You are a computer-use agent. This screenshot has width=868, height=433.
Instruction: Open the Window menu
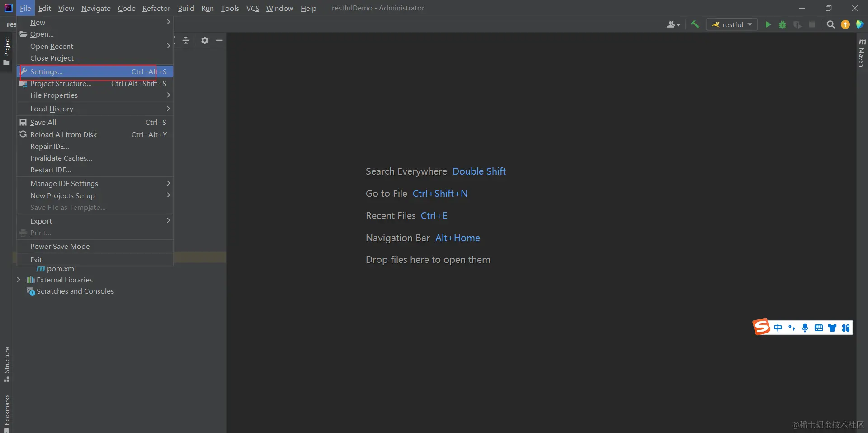279,8
